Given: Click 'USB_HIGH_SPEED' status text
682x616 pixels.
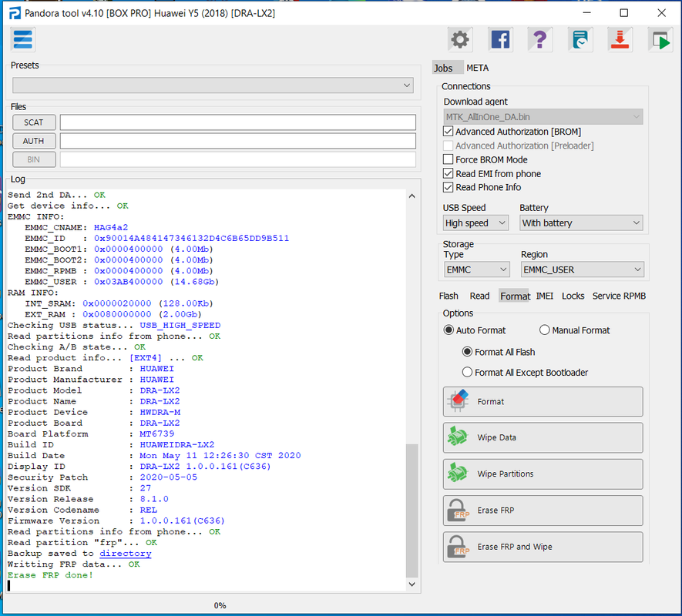Looking at the screenshot, I should pos(180,325).
